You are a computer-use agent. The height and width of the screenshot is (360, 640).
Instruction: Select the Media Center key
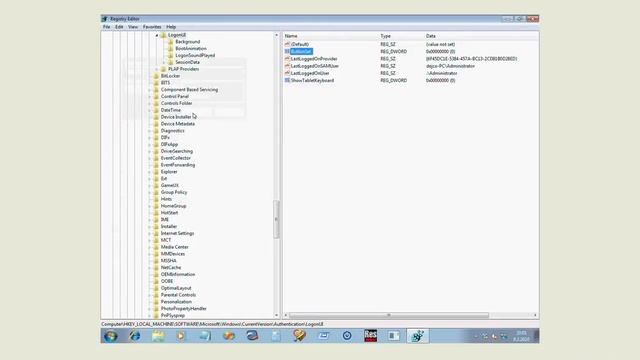(x=175, y=247)
